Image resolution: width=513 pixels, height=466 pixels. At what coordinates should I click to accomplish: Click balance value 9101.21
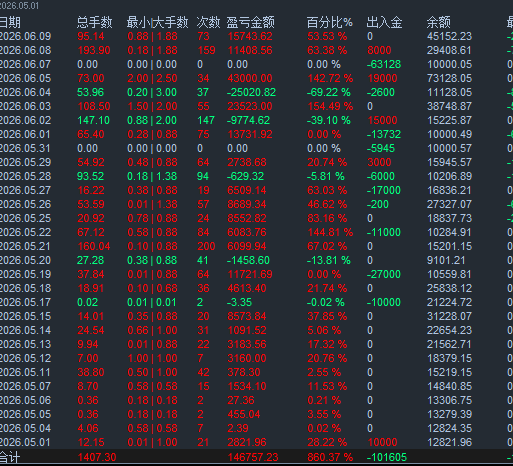tap(446, 260)
